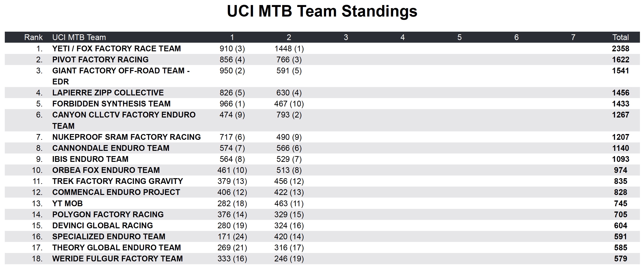Click the round 1 column header
This screenshot has width=644, height=270.
pos(232,37)
